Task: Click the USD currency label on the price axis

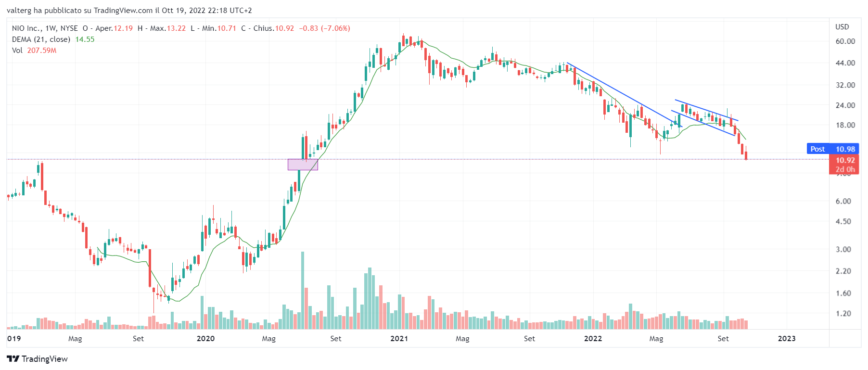Action: [842, 27]
